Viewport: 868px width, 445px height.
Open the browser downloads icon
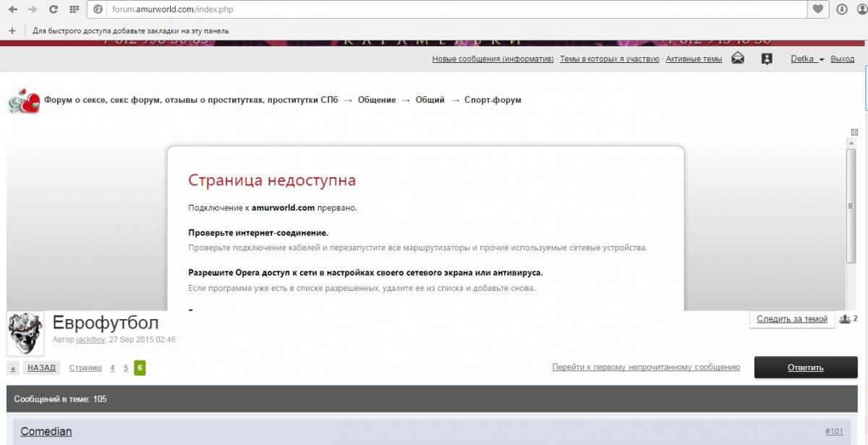(x=842, y=9)
